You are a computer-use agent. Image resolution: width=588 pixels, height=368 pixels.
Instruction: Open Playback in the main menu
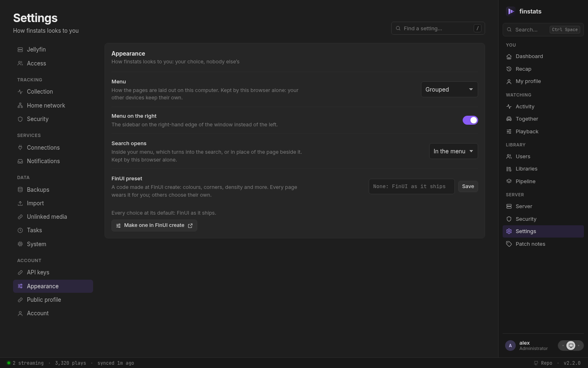(x=543, y=132)
